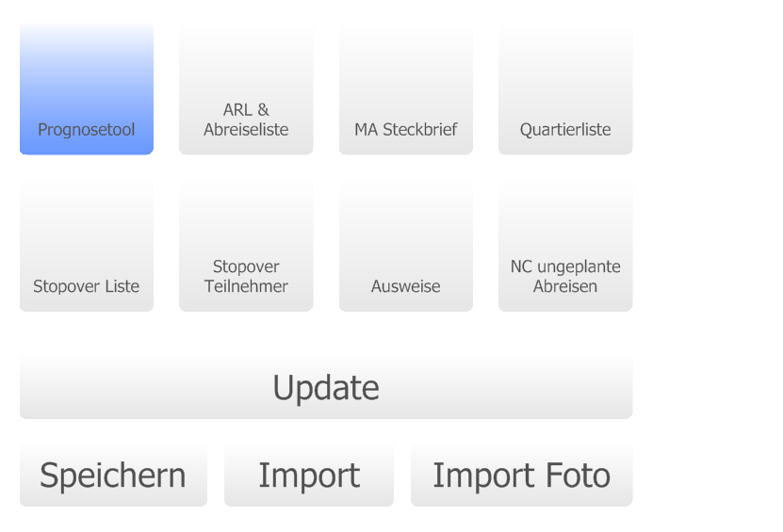The height and width of the screenshot is (532, 783).
Task: Open the Stopover Liste
Action: click(x=87, y=247)
